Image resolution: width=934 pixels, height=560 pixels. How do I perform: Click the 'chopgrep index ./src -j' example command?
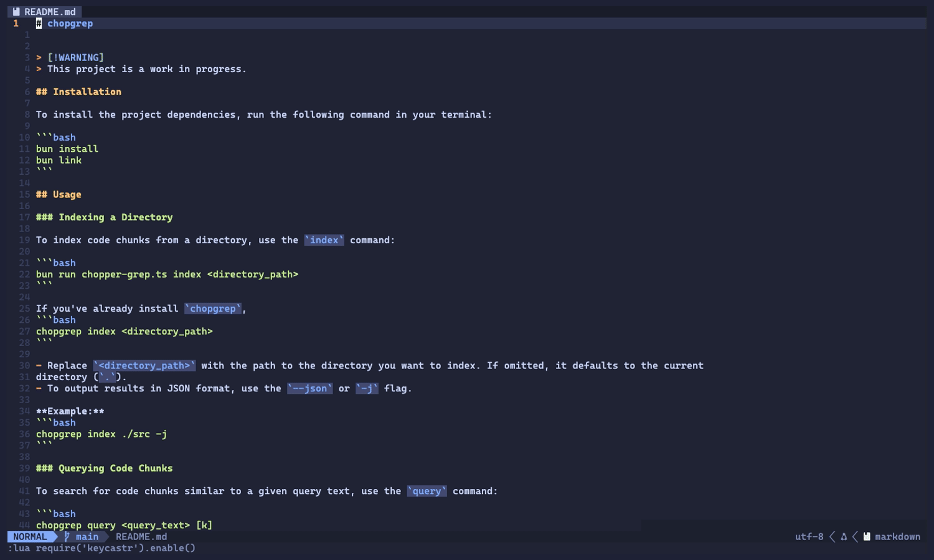click(x=101, y=434)
